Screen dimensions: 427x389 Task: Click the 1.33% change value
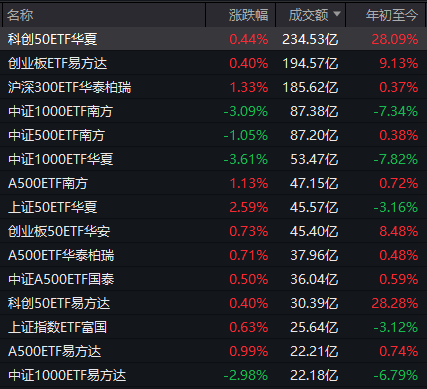pyautogui.click(x=249, y=87)
